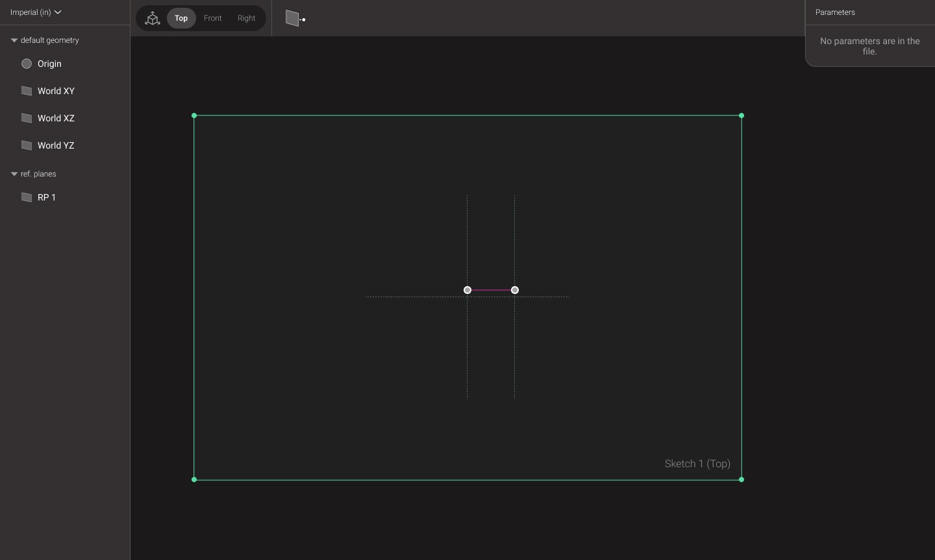Select the World XY item in the tree
This screenshot has height=560, width=935.
point(56,91)
